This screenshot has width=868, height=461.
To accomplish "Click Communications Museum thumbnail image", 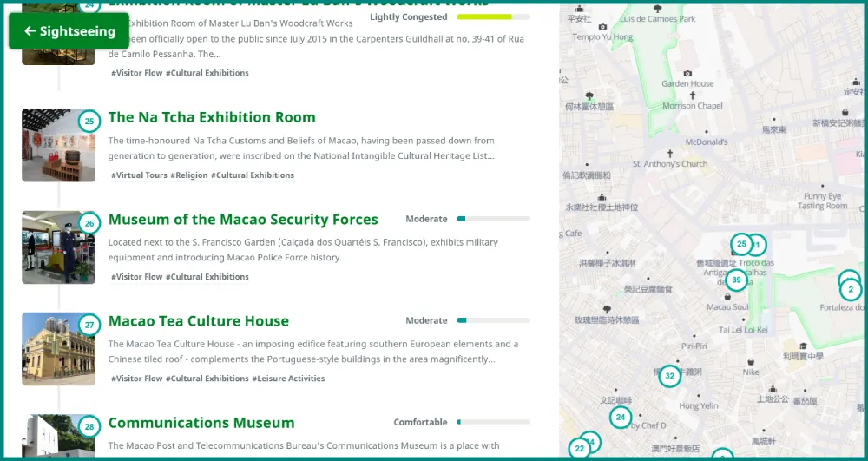I will tap(58, 436).
